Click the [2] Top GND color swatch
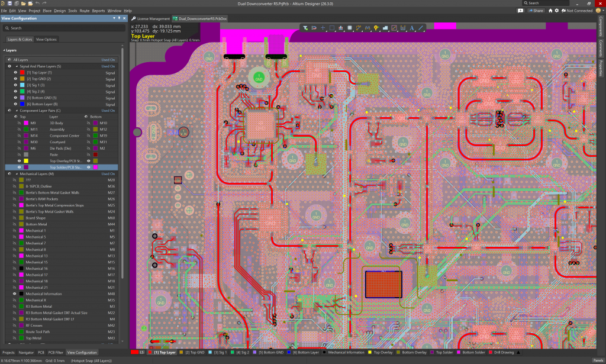Image resolution: width=606 pixels, height=364 pixels. coord(22,79)
